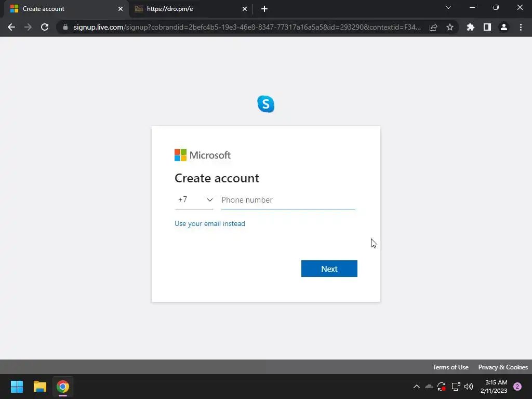Open the clock showing 3:15 AM
Image resolution: width=532 pixels, height=399 pixels.
pos(494,387)
